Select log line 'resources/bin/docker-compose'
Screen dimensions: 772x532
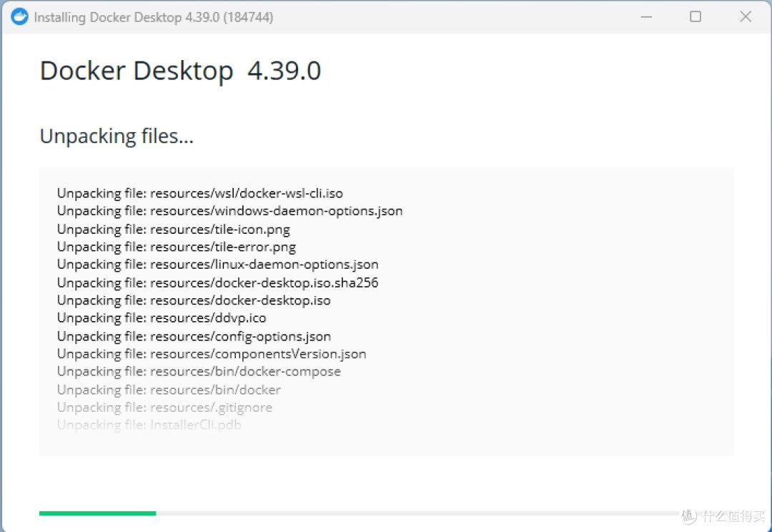pos(199,371)
